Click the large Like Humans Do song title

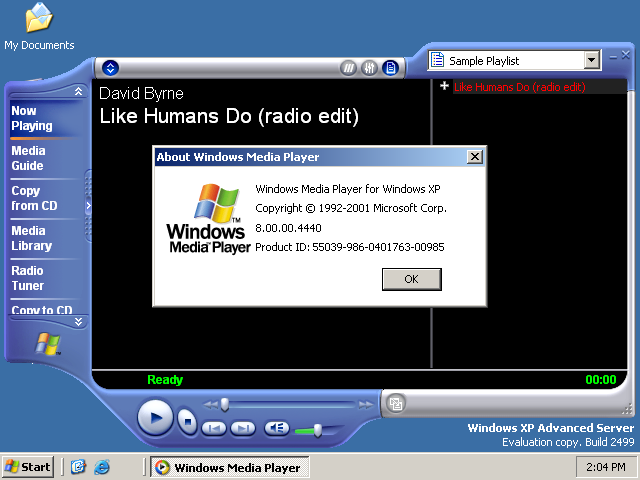click(x=229, y=116)
